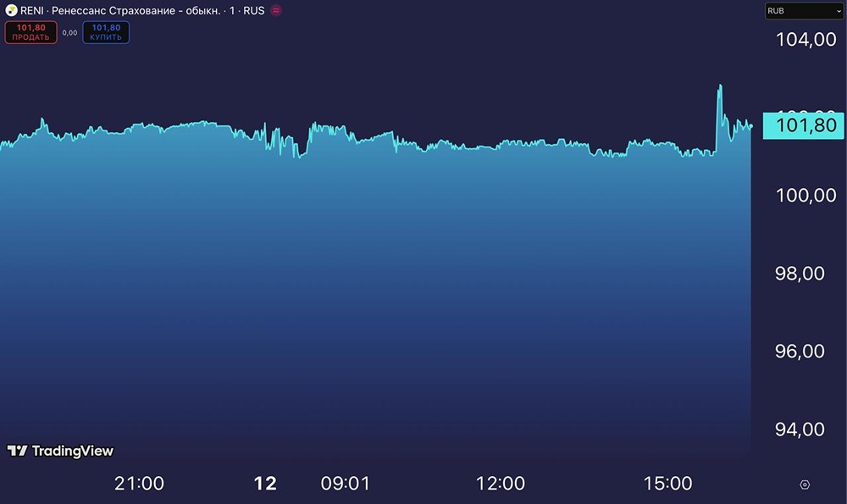
Task: Select the 15:00 time axis label
Action: coord(667,484)
